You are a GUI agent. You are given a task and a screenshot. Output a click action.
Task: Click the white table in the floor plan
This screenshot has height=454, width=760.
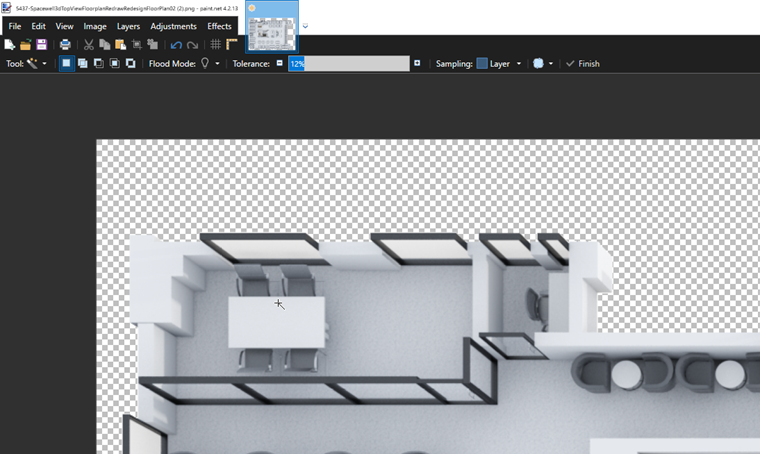coord(276,322)
